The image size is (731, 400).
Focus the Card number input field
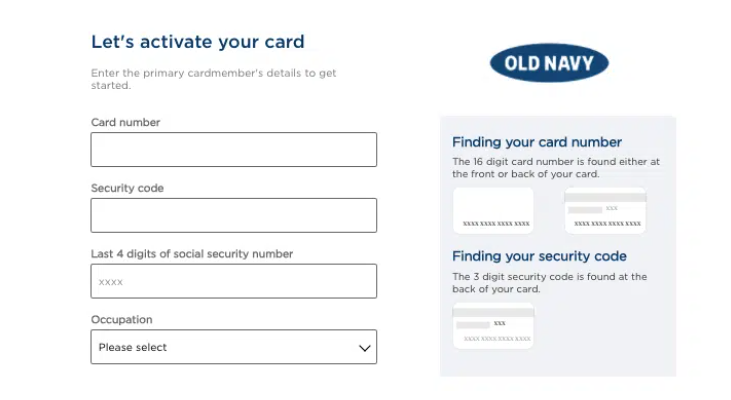pyautogui.click(x=233, y=149)
